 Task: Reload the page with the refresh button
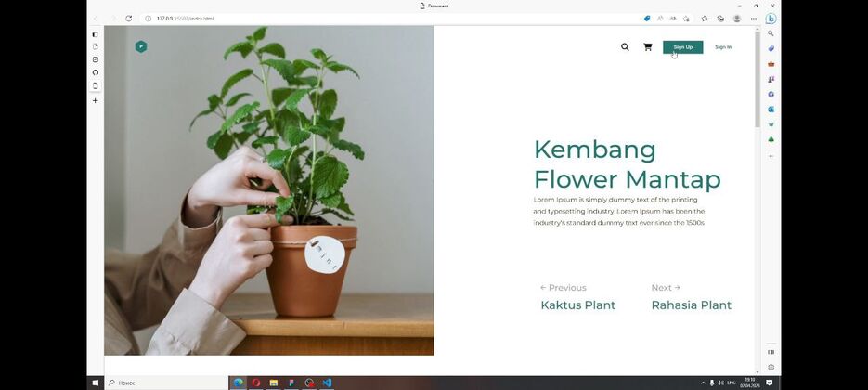click(128, 19)
